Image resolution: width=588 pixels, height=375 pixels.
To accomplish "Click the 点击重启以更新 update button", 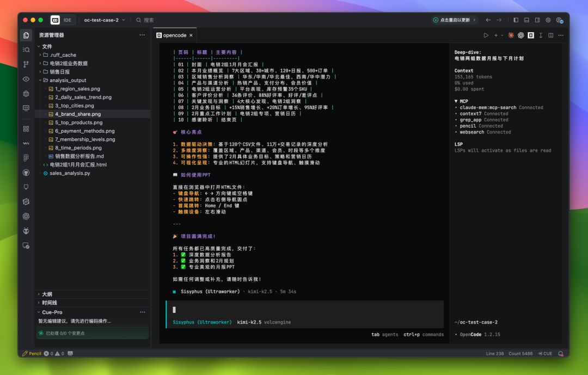I will point(455,20).
